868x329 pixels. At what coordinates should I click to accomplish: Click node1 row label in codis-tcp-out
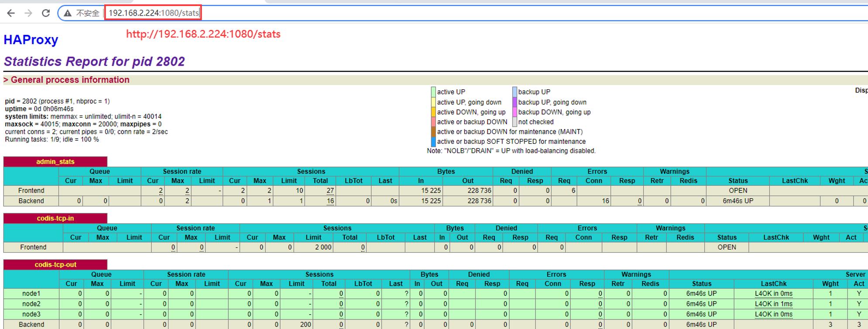31,294
